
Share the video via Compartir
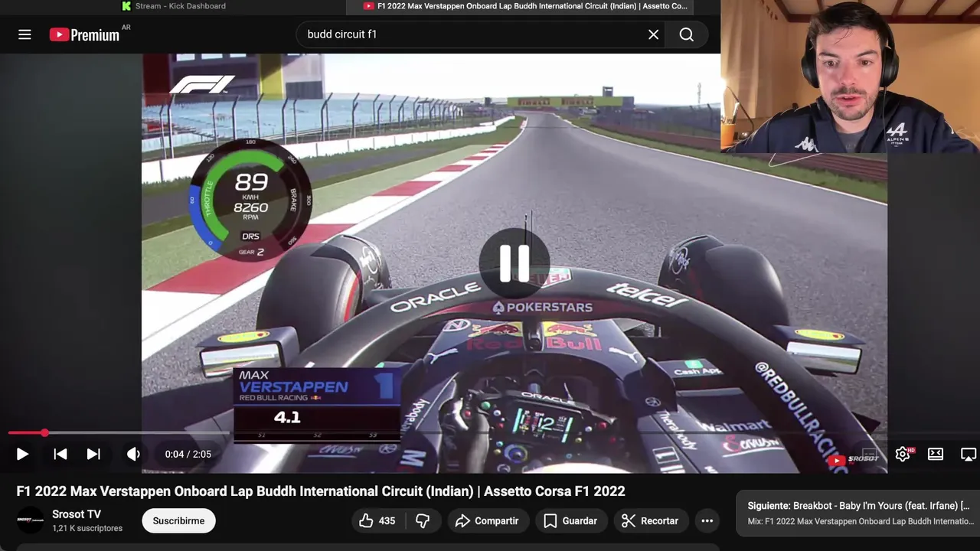tap(488, 520)
